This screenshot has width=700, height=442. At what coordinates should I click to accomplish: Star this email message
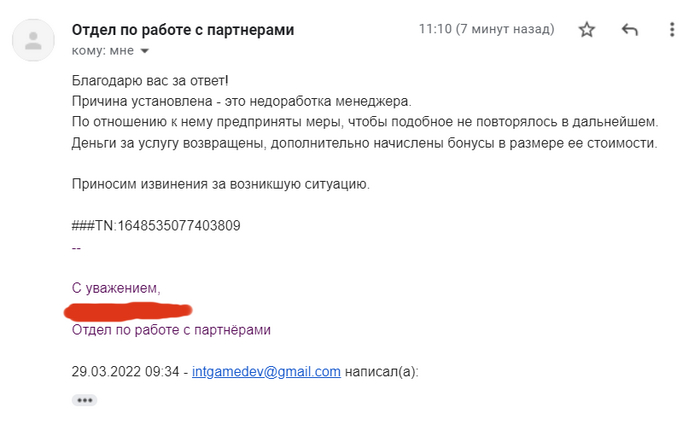tap(587, 30)
